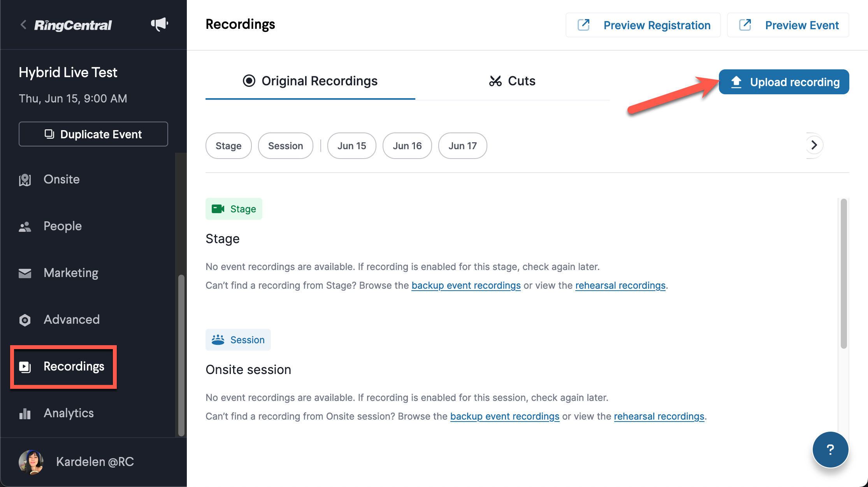
Task: Click the Recordings page title
Action: (x=240, y=24)
